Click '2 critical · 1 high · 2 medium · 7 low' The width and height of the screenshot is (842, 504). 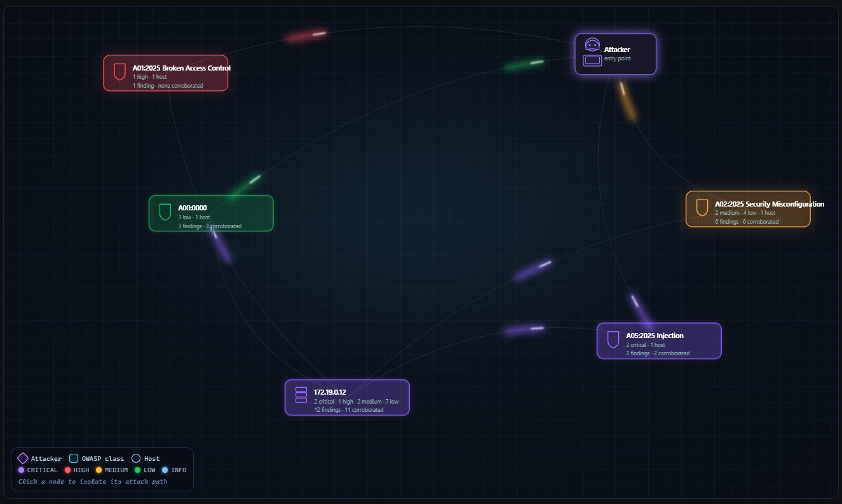[x=356, y=402]
